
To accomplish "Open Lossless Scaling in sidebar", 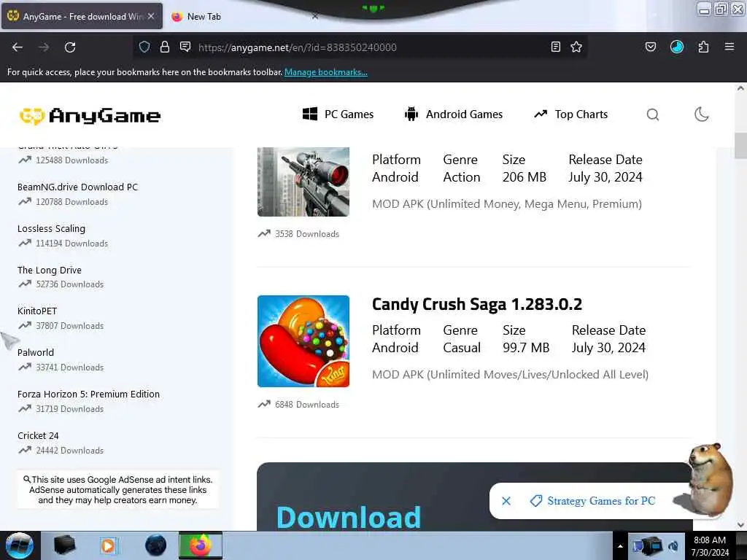I will pos(52,228).
